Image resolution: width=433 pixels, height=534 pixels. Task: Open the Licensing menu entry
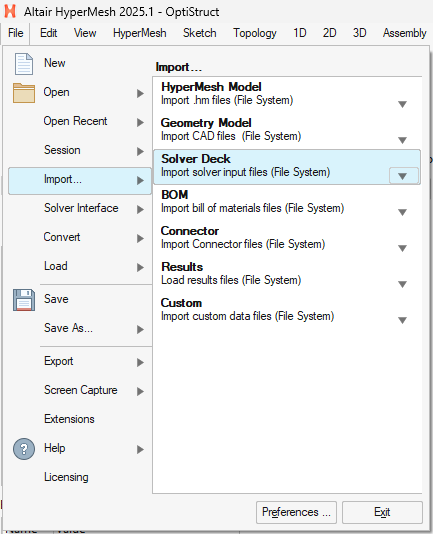[x=66, y=477]
